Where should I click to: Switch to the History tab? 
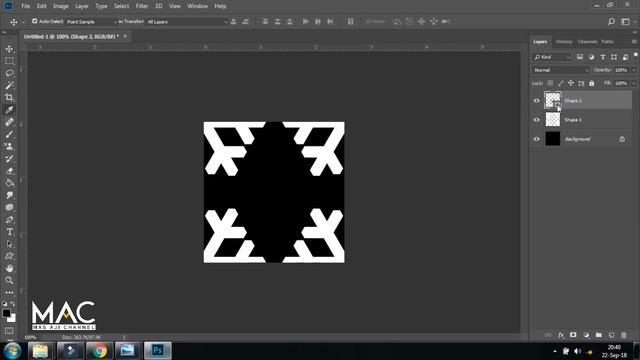[564, 42]
